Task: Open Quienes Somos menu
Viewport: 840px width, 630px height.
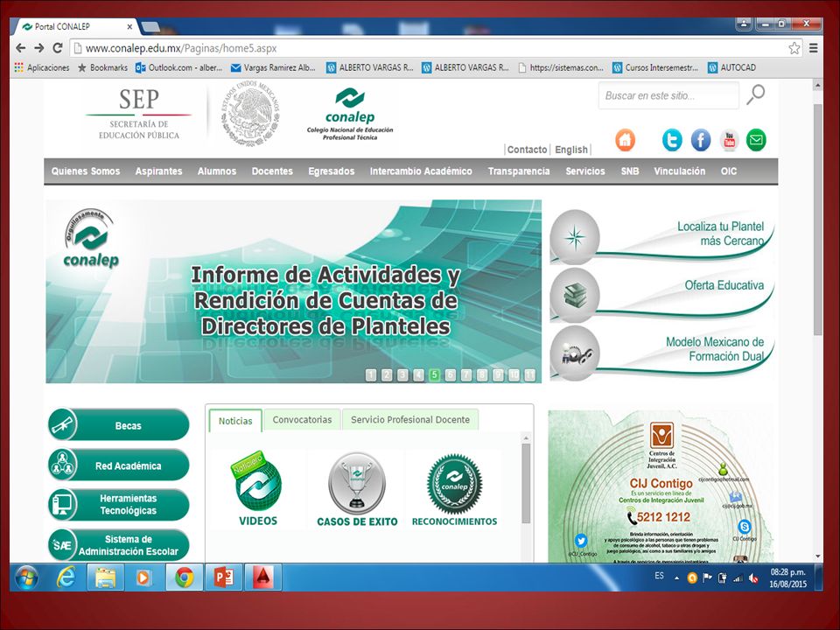Action: [86, 171]
